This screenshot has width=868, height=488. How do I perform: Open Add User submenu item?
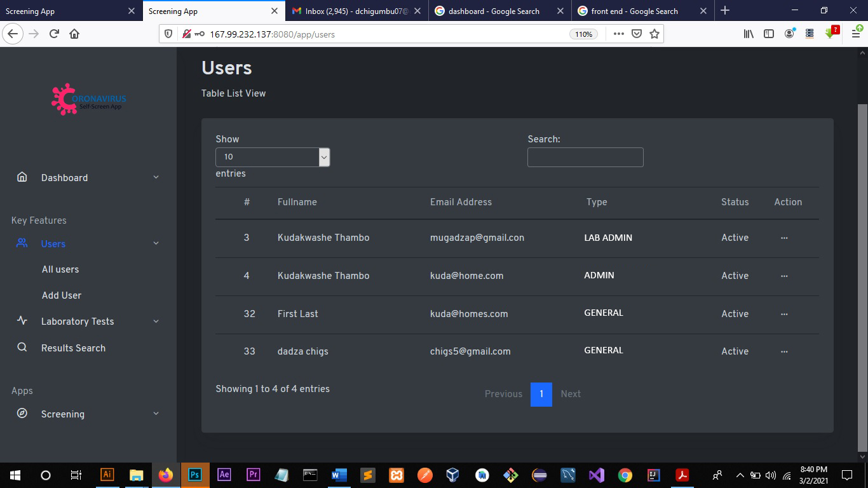point(62,295)
